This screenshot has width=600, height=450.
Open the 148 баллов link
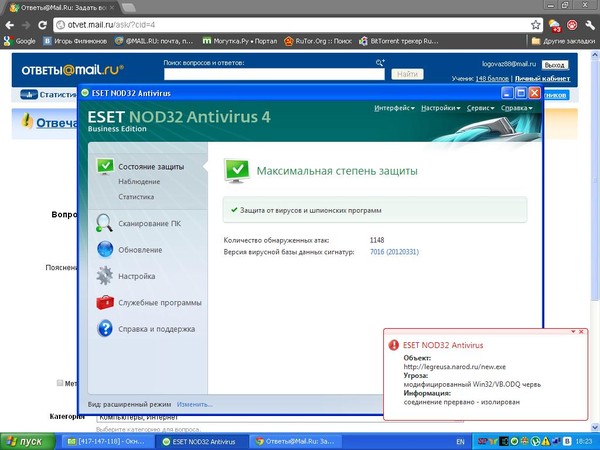click(x=492, y=78)
